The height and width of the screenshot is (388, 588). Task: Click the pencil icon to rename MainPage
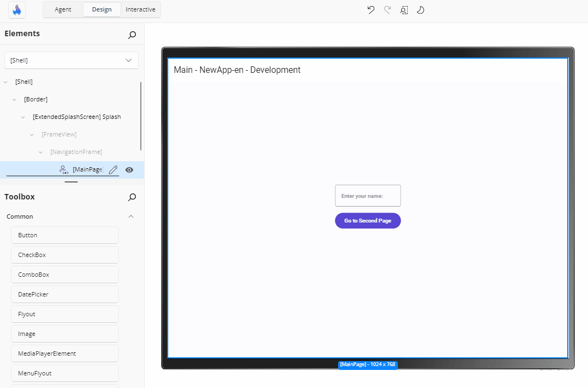(113, 170)
